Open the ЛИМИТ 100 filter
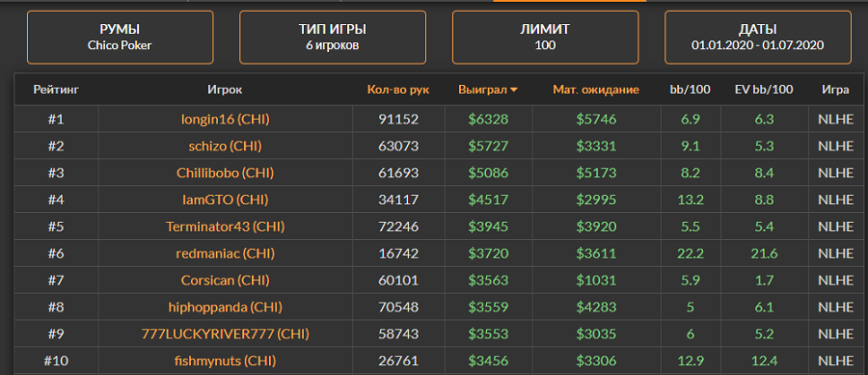 click(545, 38)
